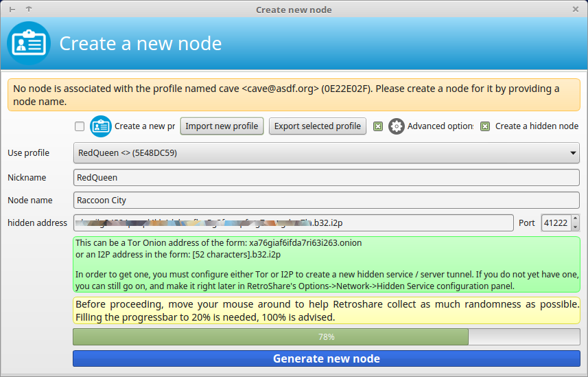
Task: Uncheck the Create a hidden node checkbox
Action: click(x=485, y=126)
